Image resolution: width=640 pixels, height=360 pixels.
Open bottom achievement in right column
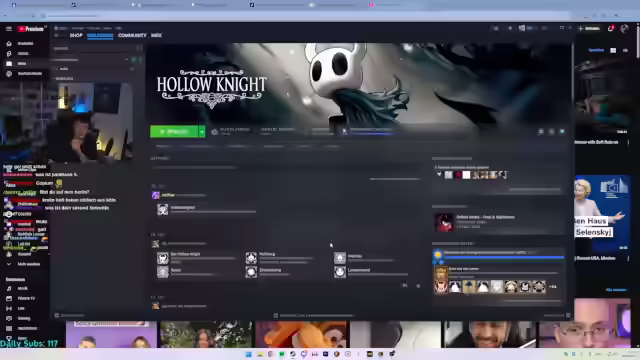click(x=340, y=272)
